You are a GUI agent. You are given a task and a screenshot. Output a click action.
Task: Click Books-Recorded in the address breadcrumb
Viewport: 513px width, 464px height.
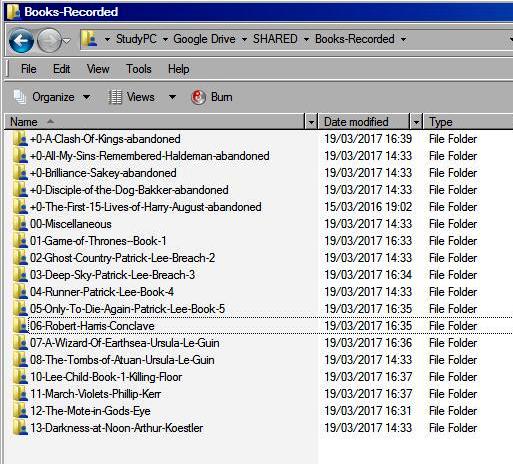click(355, 39)
